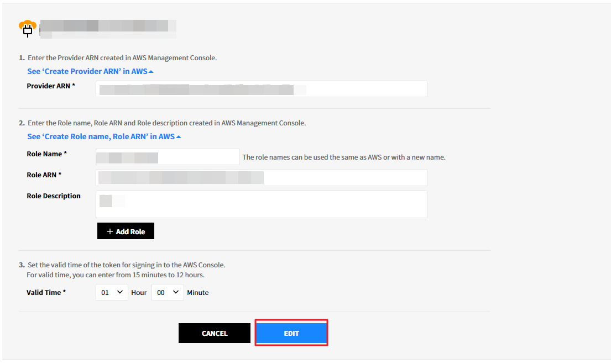
Task: Click the 'Role Name *' field label
Action: pos(47,154)
